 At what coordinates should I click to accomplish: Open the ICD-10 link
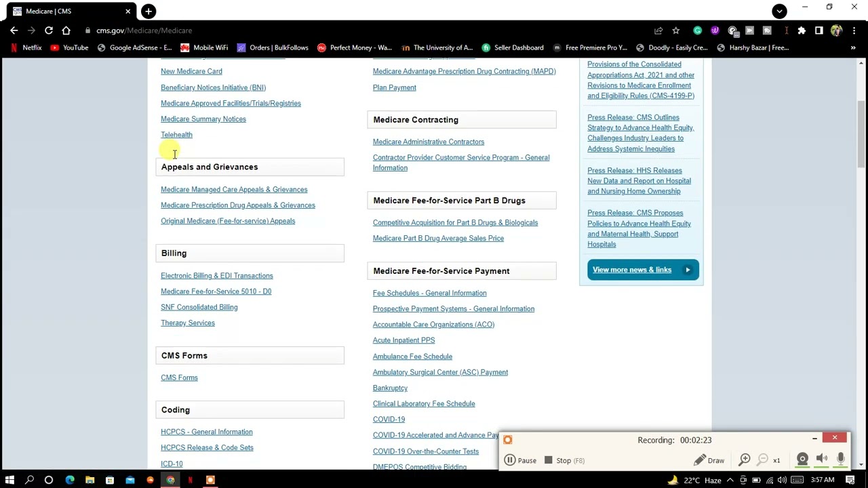click(172, 464)
